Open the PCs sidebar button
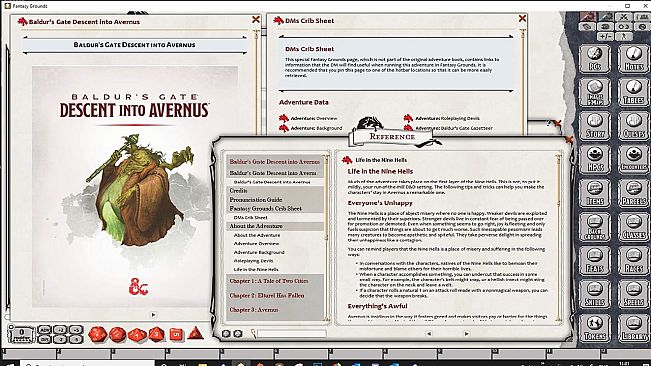 (x=595, y=59)
